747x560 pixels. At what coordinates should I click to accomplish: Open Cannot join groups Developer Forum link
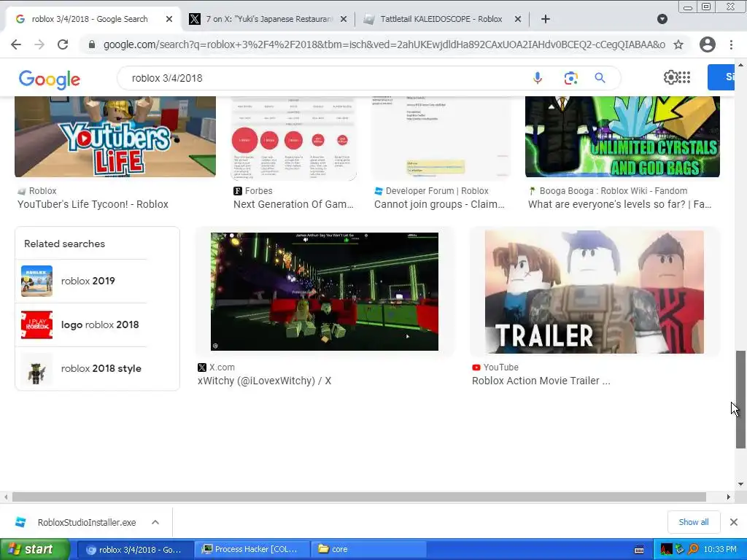pos(439,204)
